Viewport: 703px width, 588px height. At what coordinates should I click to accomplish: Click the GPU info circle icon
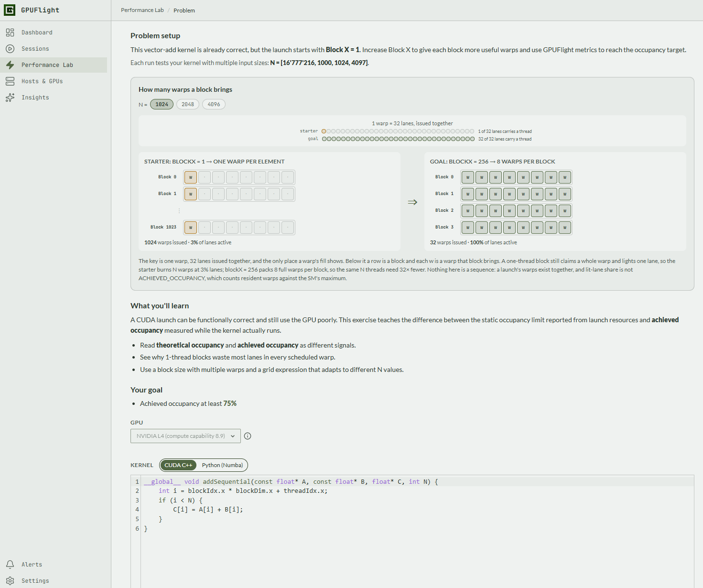click(x=248, y=436)
